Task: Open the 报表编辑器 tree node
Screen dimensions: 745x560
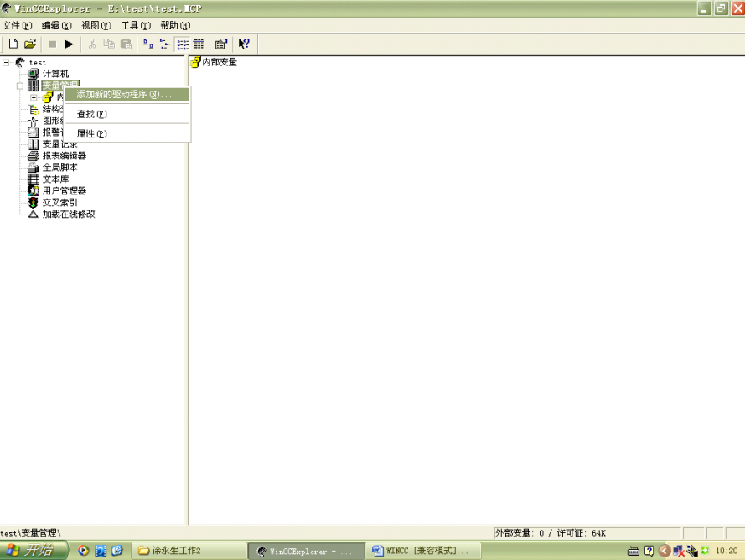Action: pyautogui.click(x=65, y=155)
